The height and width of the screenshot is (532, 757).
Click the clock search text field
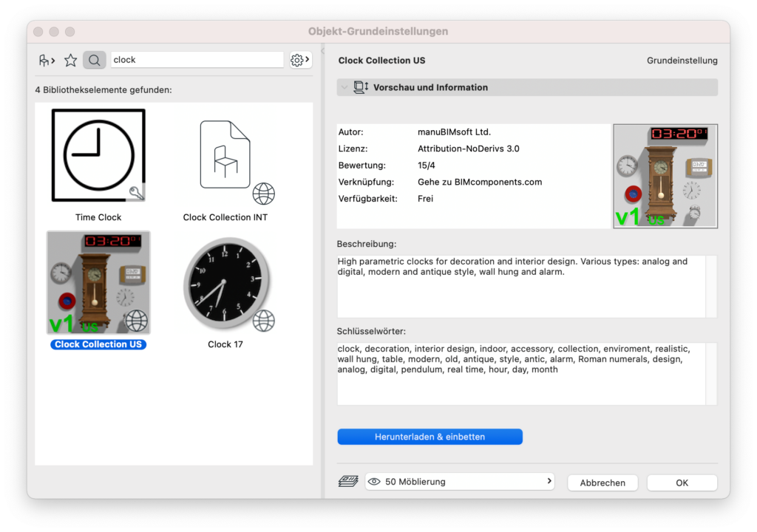tap(197, 60)
